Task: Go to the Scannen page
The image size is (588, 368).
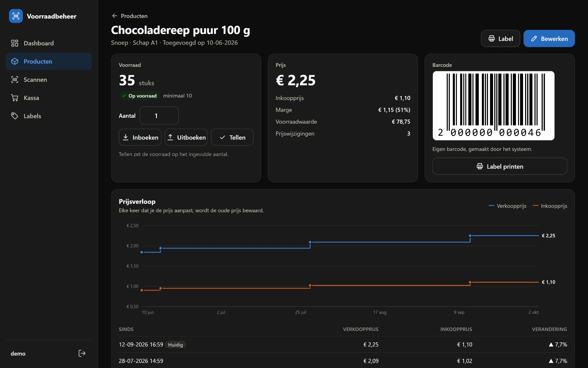Action: [49, 79]
